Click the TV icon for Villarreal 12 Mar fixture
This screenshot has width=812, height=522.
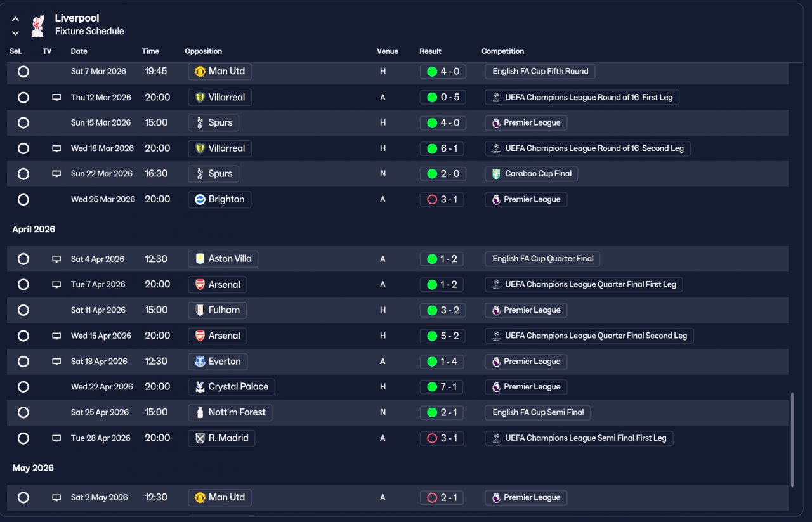[x=56, y=97]
